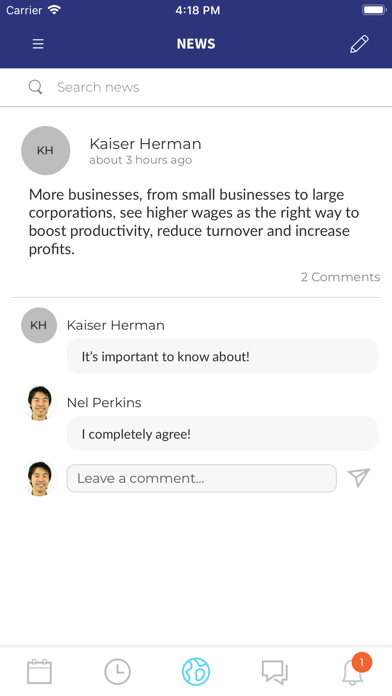The image size is (392, 696).
Task: Open the 2 Comments link
Action: coord(341,277)
